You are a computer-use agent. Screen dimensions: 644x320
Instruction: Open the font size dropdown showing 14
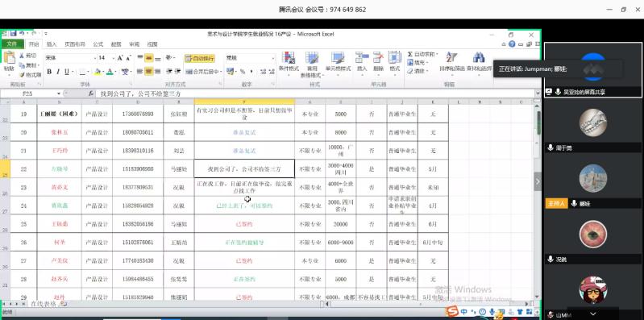[x=113, y=58]
